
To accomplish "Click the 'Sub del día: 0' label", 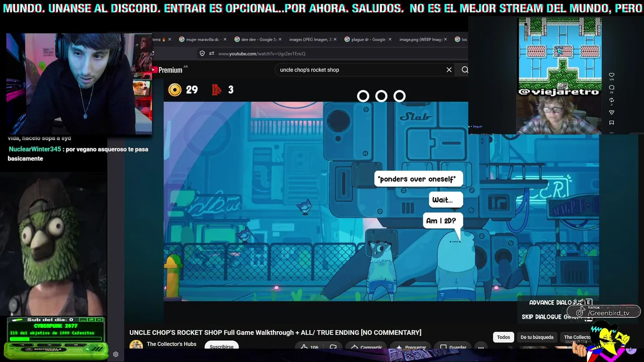I will [50, 319].
